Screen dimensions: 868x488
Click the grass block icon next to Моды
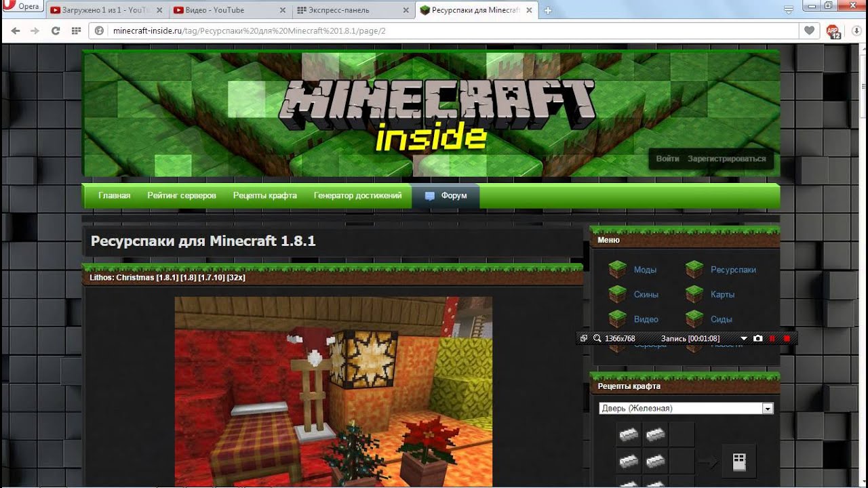[617, 270]
